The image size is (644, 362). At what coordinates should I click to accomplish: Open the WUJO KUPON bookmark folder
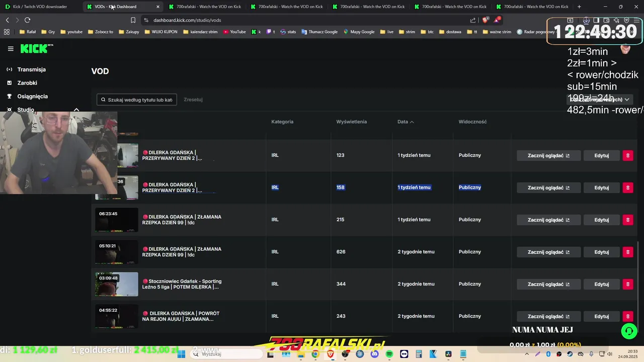[x=160, y=32]
